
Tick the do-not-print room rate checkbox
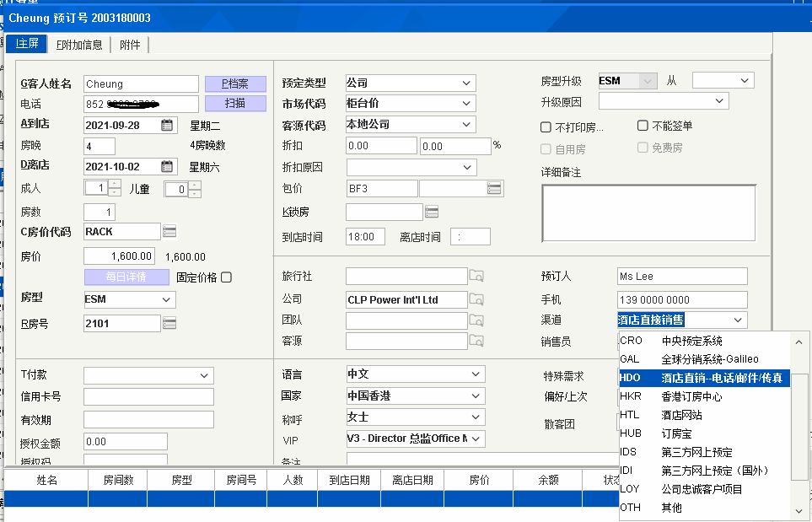(546, 127)
